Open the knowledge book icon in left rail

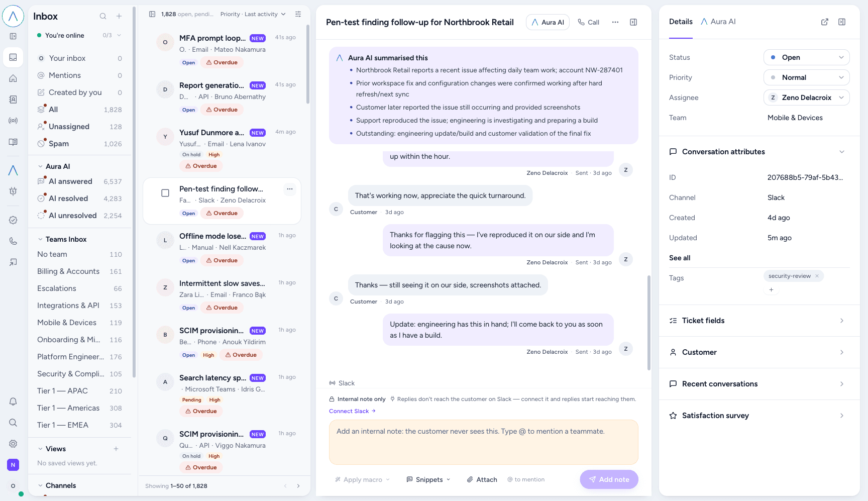13,142
